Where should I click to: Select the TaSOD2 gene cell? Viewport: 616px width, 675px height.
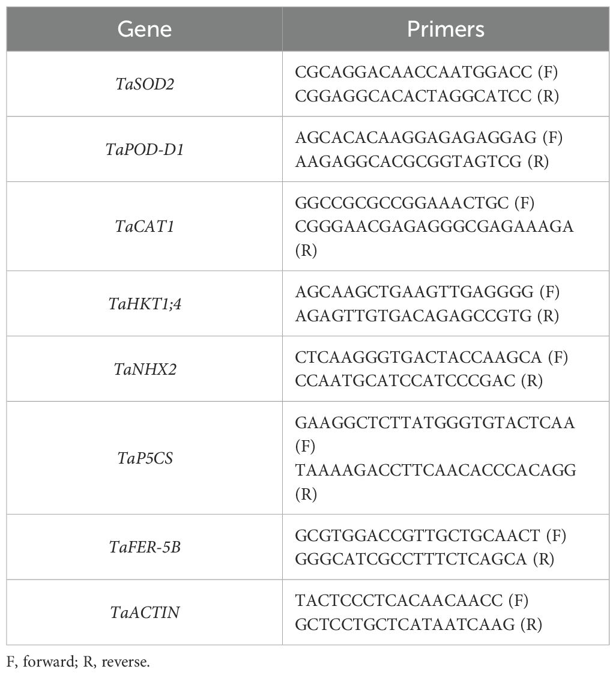tap(145, 84)
